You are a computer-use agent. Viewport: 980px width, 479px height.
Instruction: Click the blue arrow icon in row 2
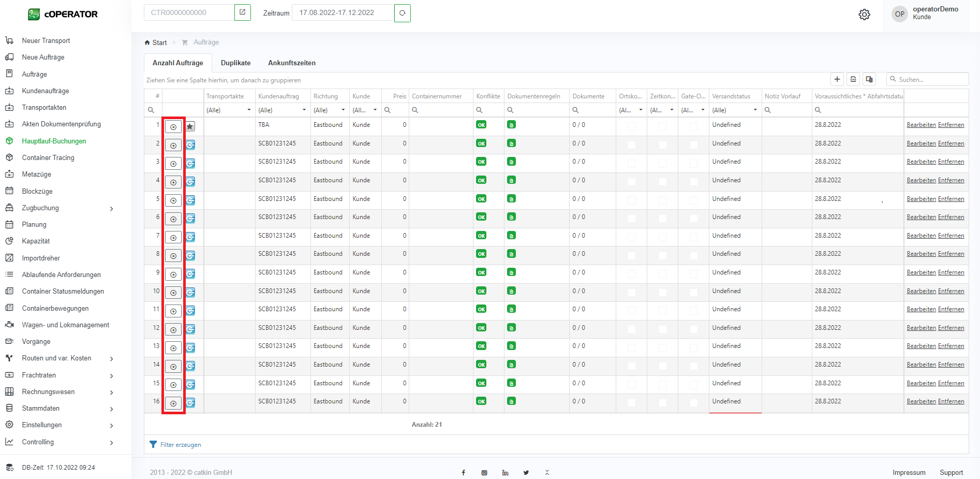click(x=190, y=145)
